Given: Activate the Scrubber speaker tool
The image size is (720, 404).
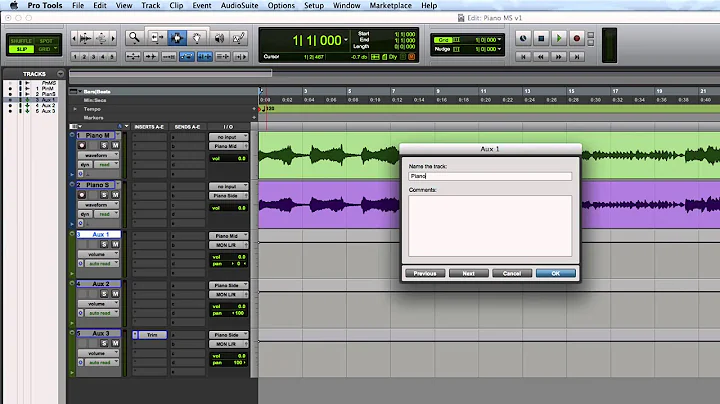Looking at the screenshot, I should (x=219, y=38).
